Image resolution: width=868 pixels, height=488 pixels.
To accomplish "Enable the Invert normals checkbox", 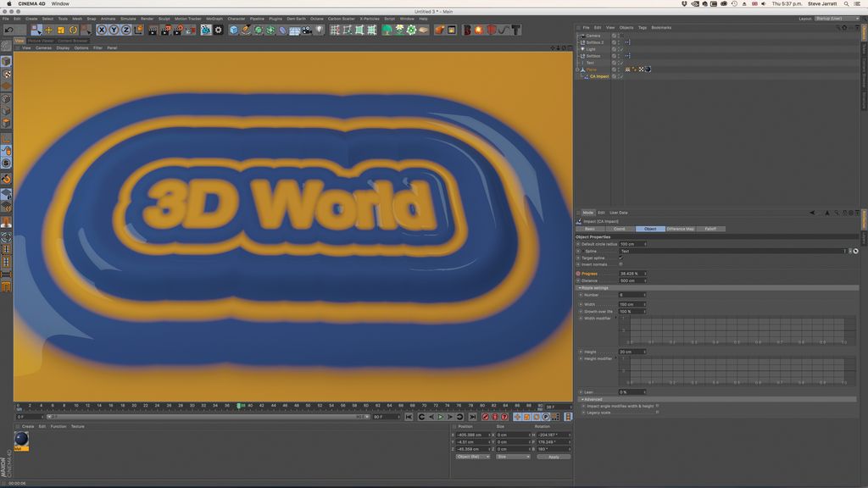I will tap(620, 264).
